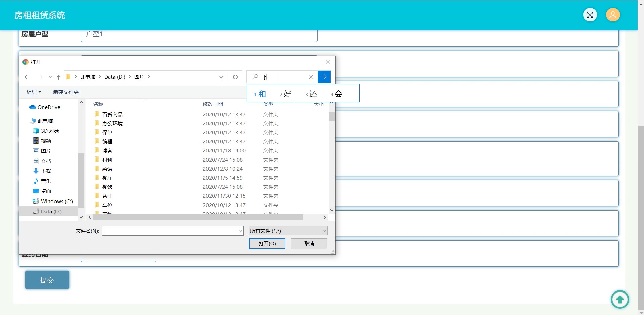Expand the address bar path dropdown
Image resolution: width=644 pixels, height=315 pixels.
pyautogui.click(x=221, y=77)
